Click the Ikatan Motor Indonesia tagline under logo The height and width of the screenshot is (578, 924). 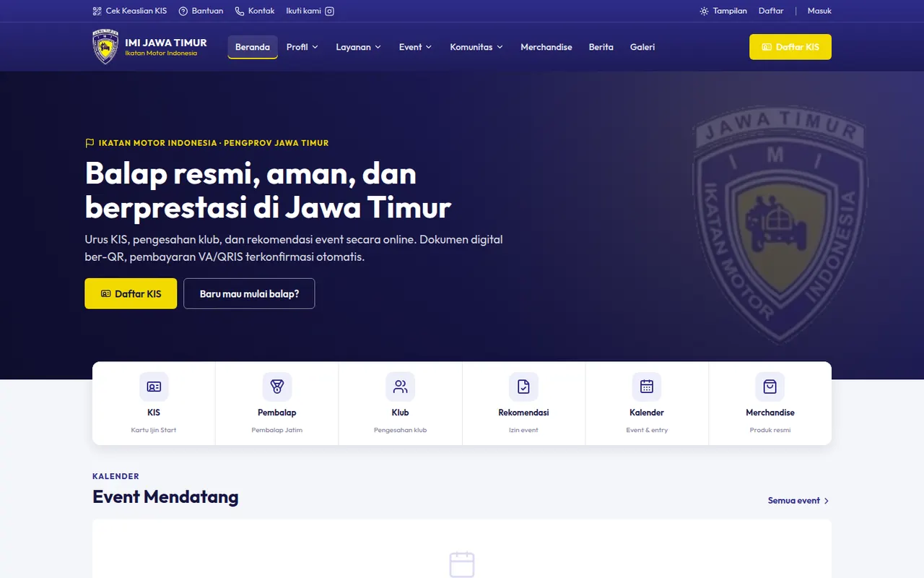point(161,53)
